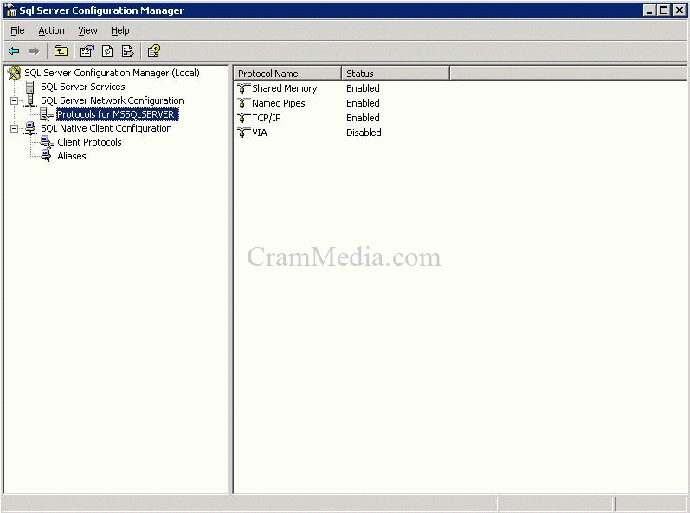This screenshot has height=513, width=690.
Task: Open the File menu
Action: 17,31
